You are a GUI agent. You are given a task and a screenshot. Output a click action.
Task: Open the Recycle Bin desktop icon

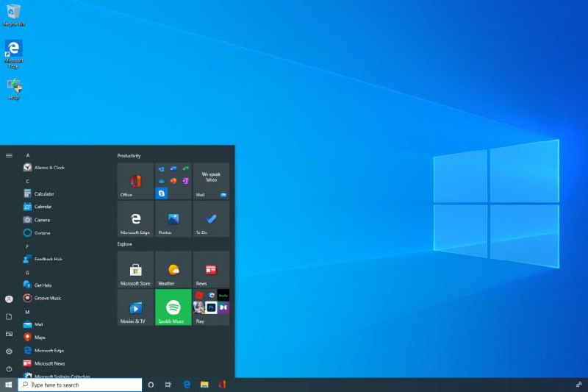pyautogui.click(x=13, y=15)
